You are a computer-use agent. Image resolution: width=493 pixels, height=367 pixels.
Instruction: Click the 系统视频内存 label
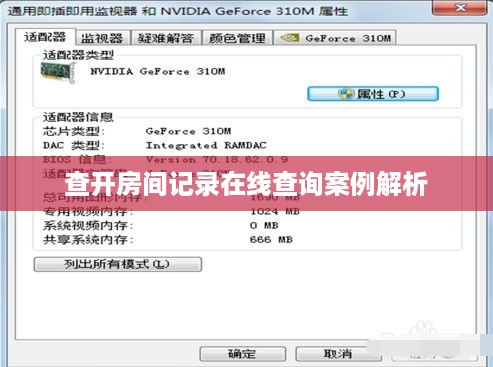(x=88, y=226)
